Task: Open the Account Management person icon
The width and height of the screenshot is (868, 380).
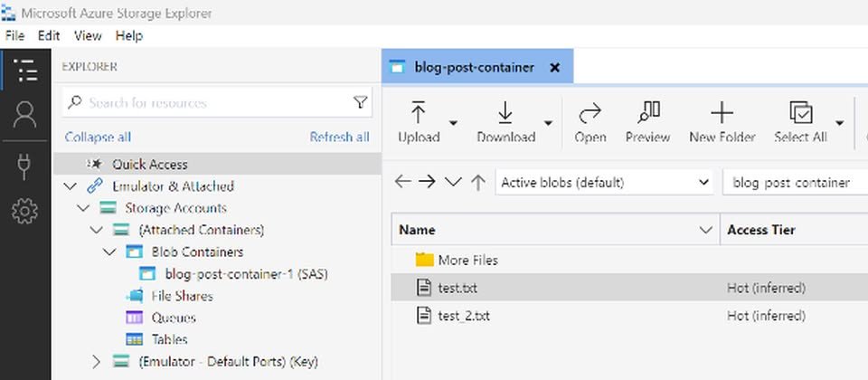Action: point(25,115)
